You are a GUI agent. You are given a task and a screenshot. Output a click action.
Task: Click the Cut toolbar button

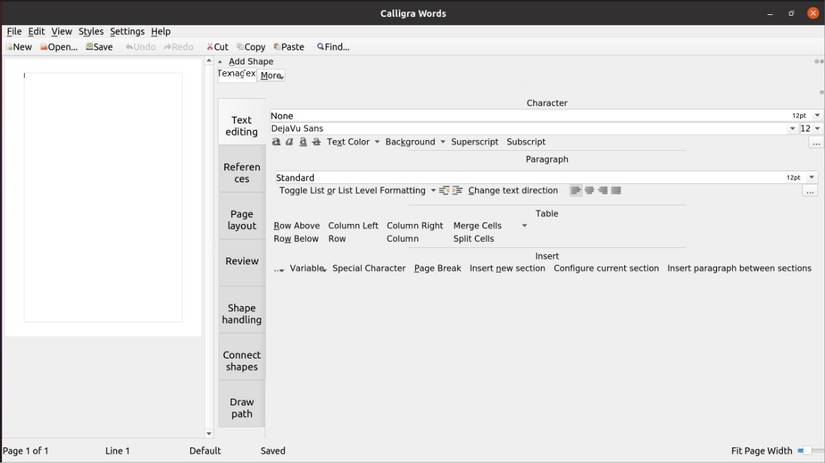217,47
